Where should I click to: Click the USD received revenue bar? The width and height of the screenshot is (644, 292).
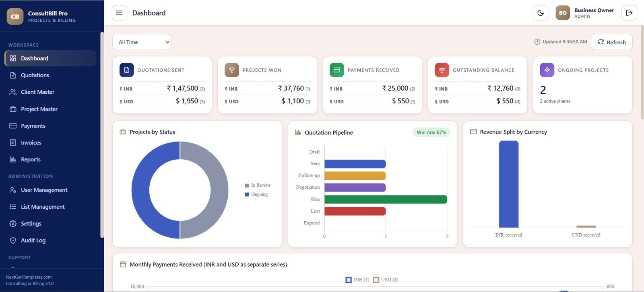point(586,226)
